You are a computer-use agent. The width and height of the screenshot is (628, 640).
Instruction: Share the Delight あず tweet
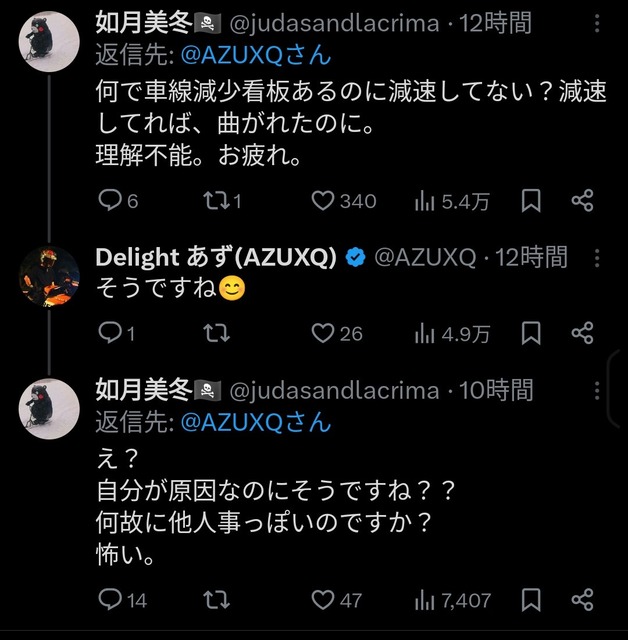coord(582,333)
